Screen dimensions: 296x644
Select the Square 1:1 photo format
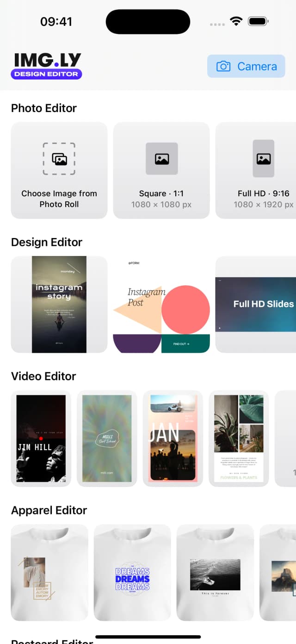click(x=161, y=170)
